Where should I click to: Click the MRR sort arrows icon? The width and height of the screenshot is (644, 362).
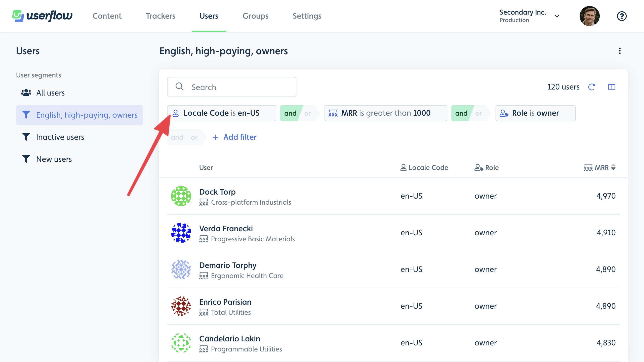[613, 167]
